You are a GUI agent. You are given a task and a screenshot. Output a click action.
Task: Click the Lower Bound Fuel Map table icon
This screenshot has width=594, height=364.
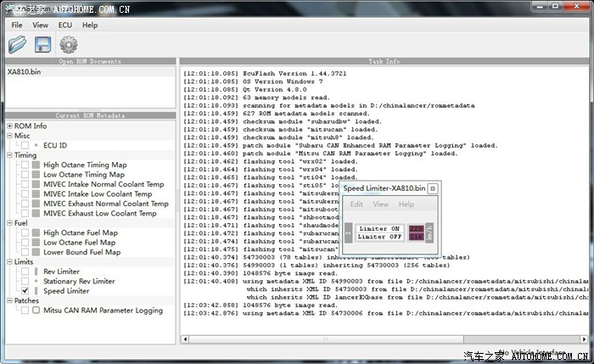[36, 252]
